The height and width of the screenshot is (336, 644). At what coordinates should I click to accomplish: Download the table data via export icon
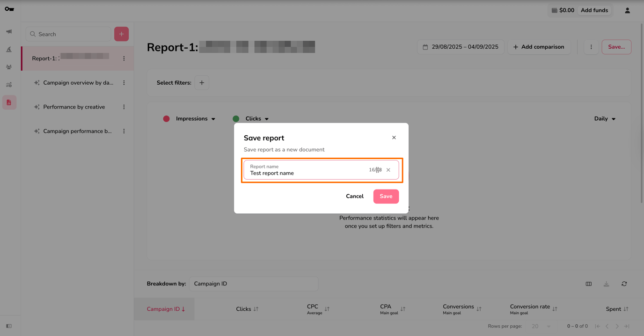point(606,284)
